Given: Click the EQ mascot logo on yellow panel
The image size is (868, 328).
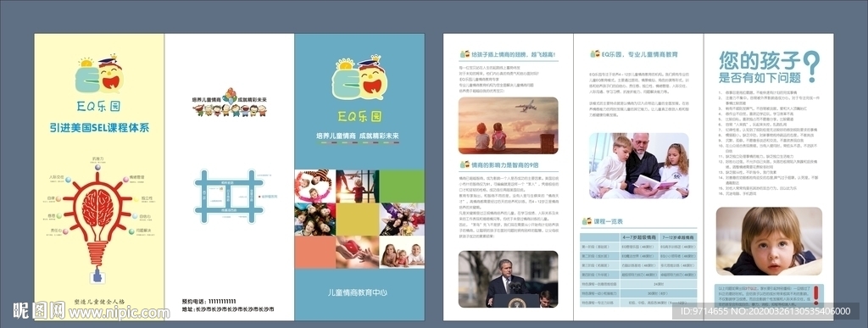Looking at the screenshot, I should coord(99,75).
